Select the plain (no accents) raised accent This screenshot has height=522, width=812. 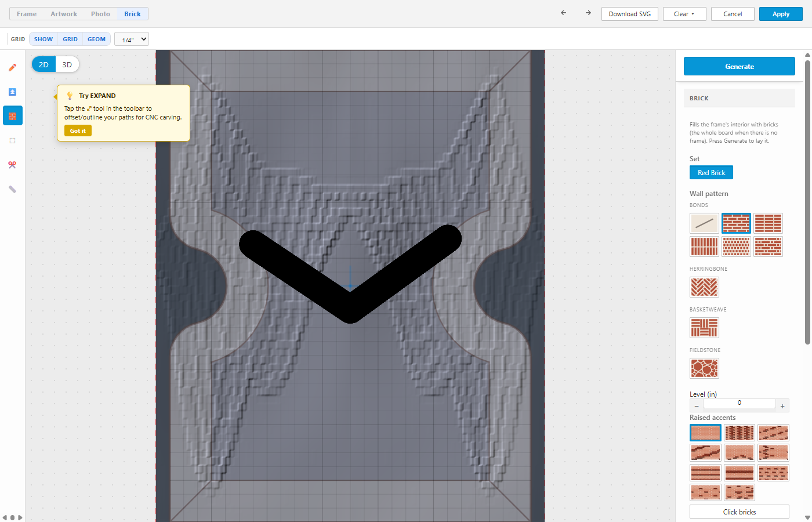[705, 433]
